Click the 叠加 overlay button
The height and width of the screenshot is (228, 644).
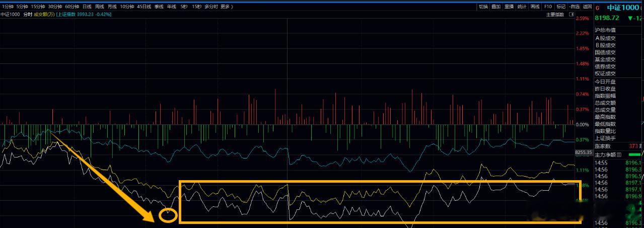tap(496, 7)
